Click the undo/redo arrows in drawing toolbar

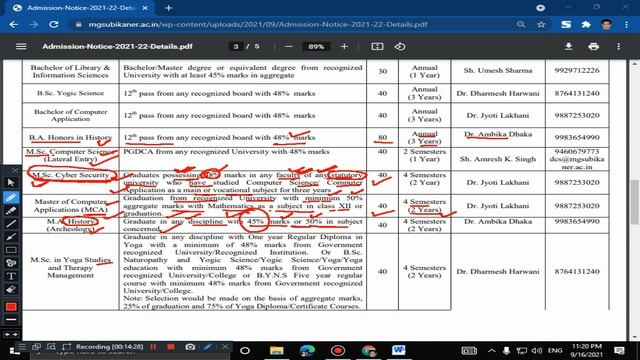click(11, 334)
